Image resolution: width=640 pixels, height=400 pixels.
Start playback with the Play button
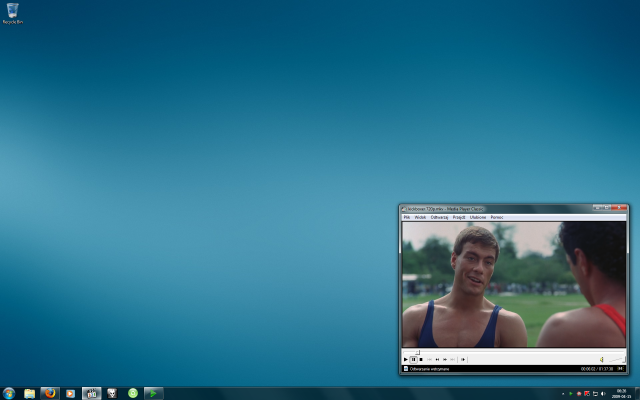tap(406, 360)
